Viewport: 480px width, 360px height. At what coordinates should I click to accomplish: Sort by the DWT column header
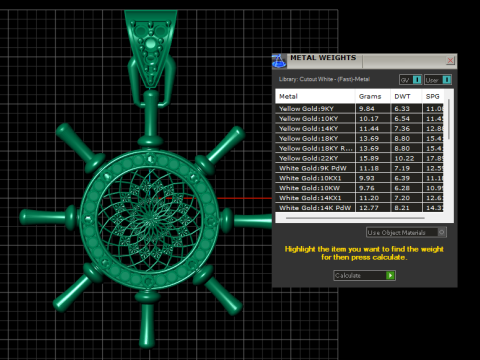pos(406,96)
